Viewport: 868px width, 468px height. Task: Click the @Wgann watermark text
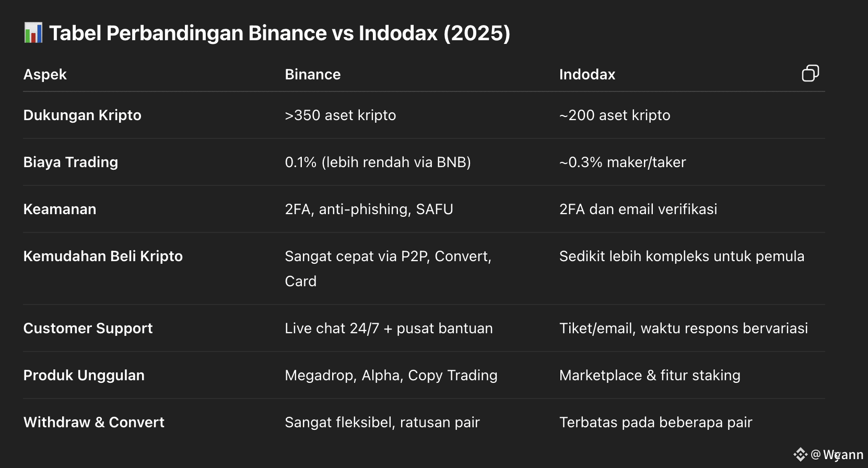837,454
